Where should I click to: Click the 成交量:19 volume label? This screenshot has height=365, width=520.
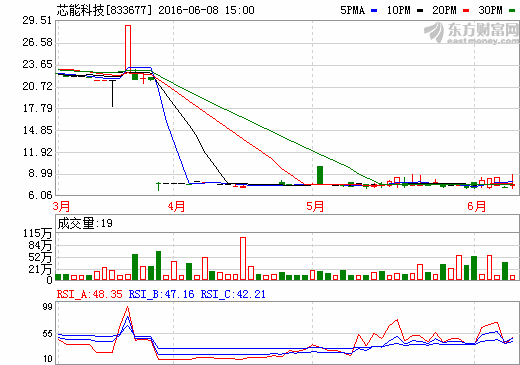pos(85,223)
